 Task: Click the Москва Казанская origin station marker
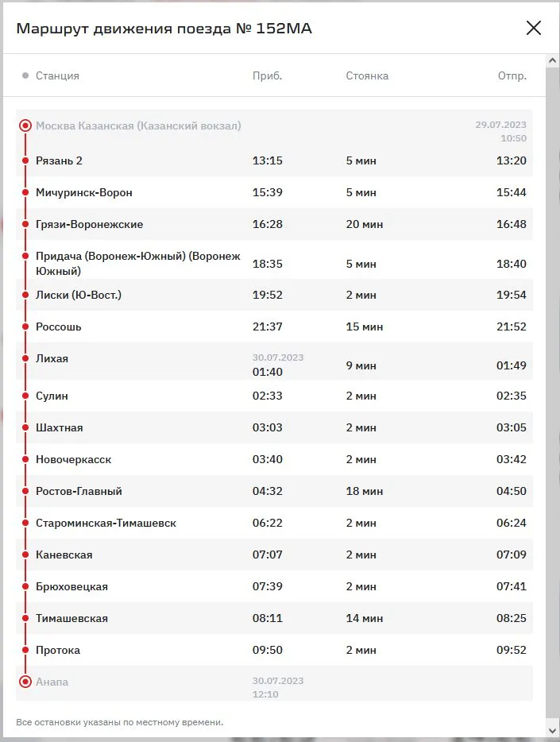pos(25,126)
